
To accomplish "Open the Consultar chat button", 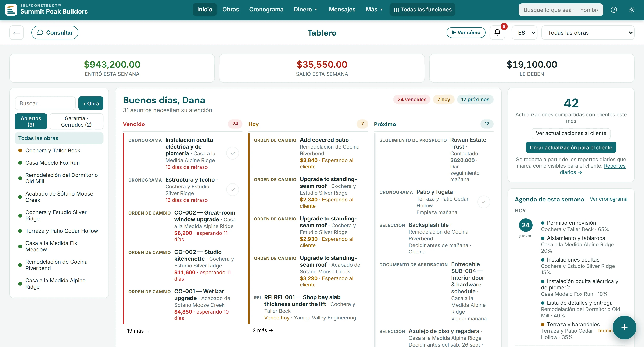I will (55, 32).
